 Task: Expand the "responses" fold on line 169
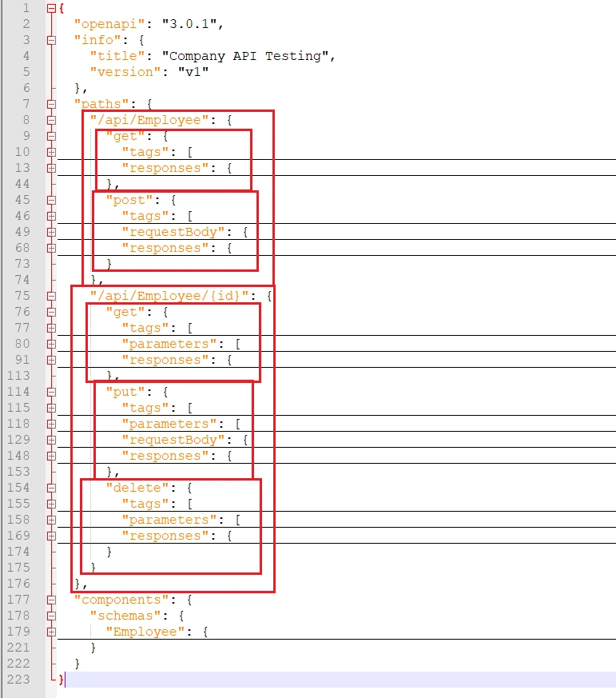(52, 536)
